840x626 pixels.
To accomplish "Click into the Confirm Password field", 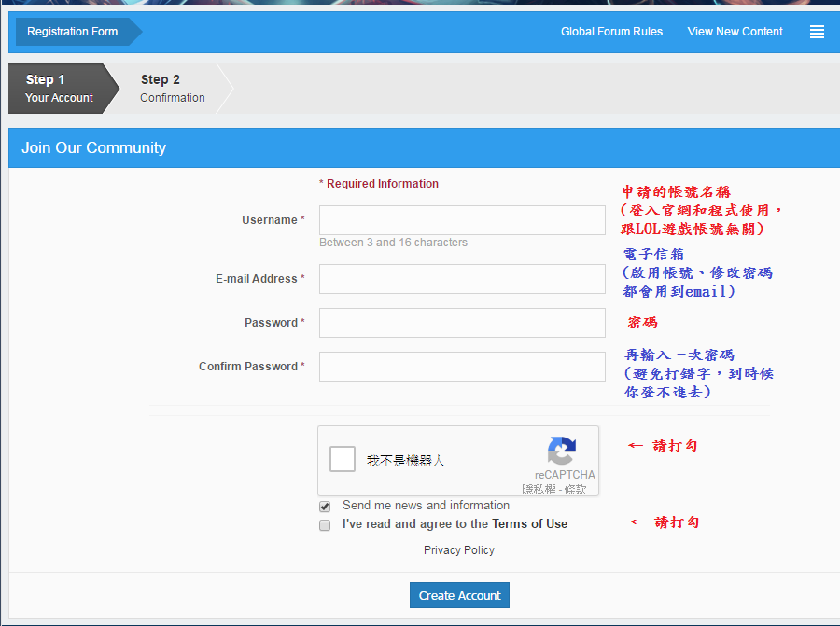I will (462, 367).
